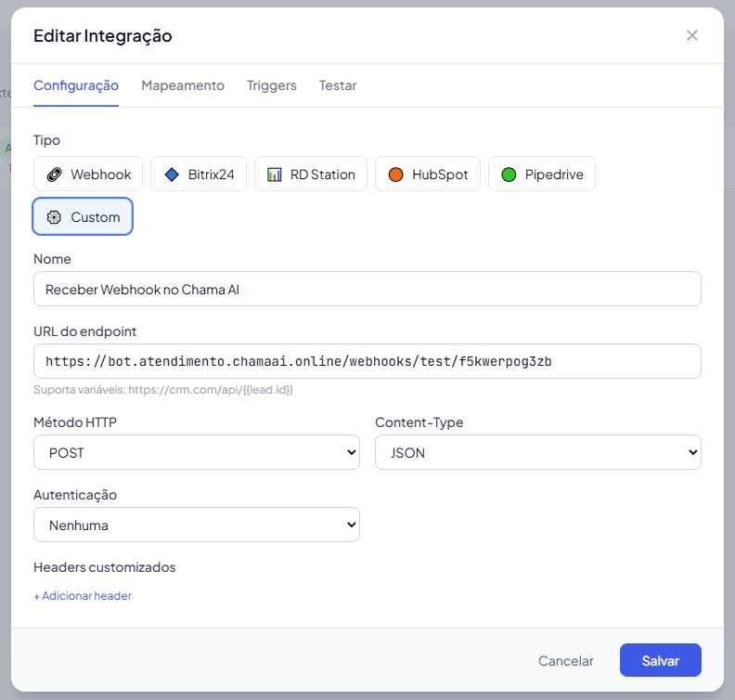This screenshot has height=700, width=735.
Task: Choose Pipedrive integration type
Action: tap(542, 174)
